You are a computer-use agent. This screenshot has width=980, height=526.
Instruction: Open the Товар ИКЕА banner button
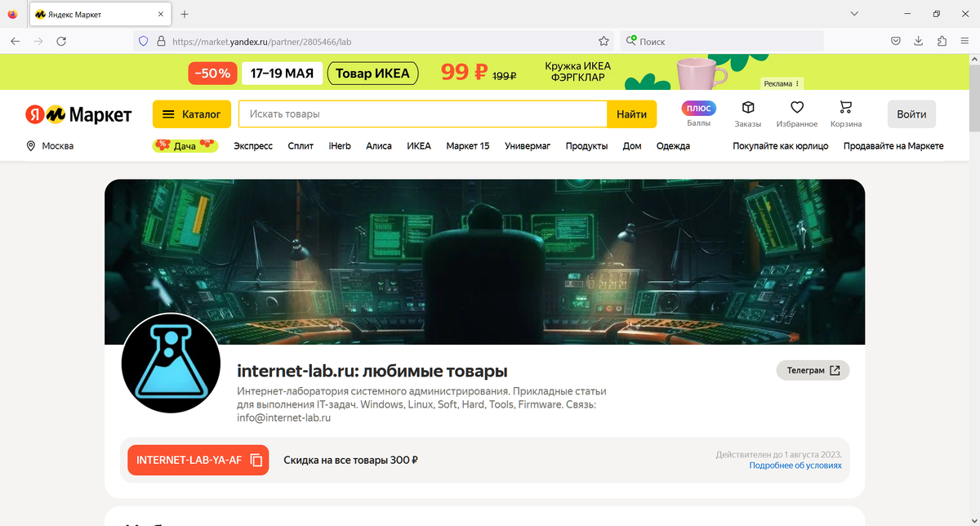[372, 74]
